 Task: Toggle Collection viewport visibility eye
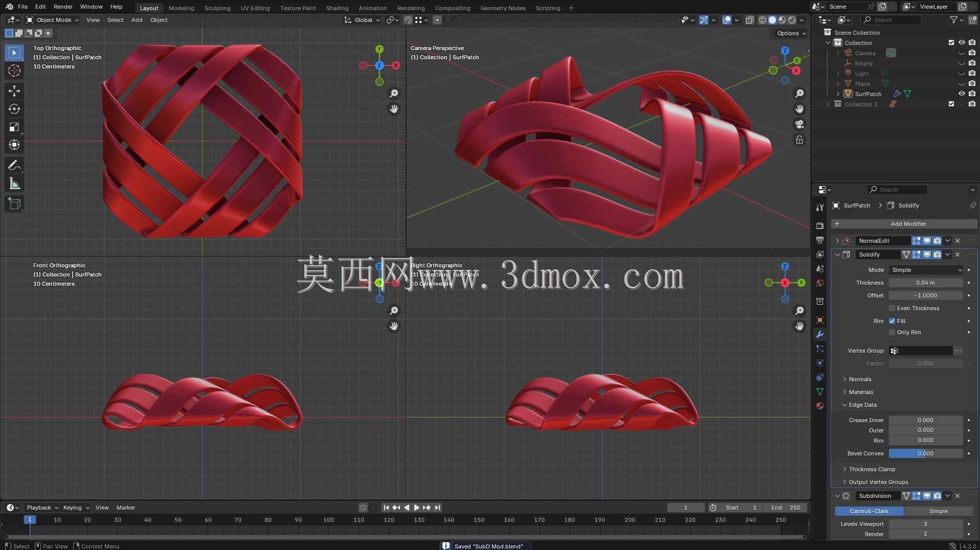coord(962,42)
